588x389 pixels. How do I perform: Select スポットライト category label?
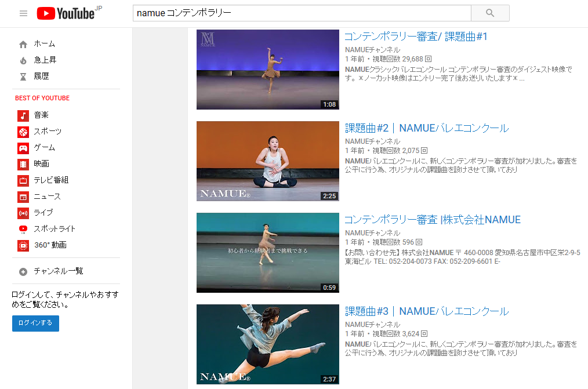click(x=55, y=228)
